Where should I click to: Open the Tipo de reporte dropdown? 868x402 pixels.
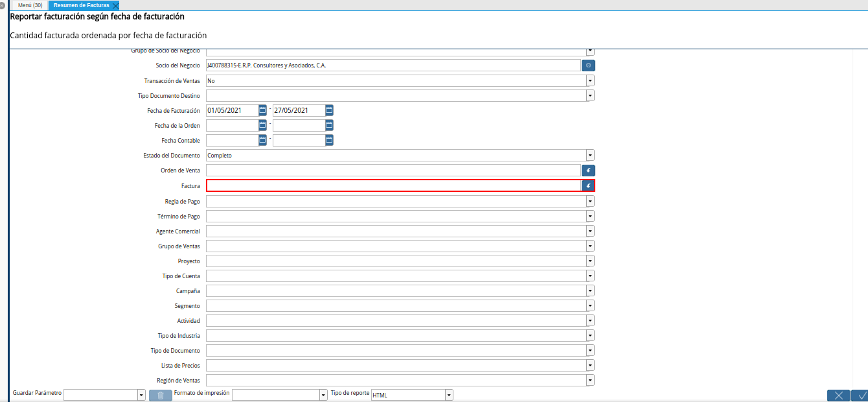(449, 395)
